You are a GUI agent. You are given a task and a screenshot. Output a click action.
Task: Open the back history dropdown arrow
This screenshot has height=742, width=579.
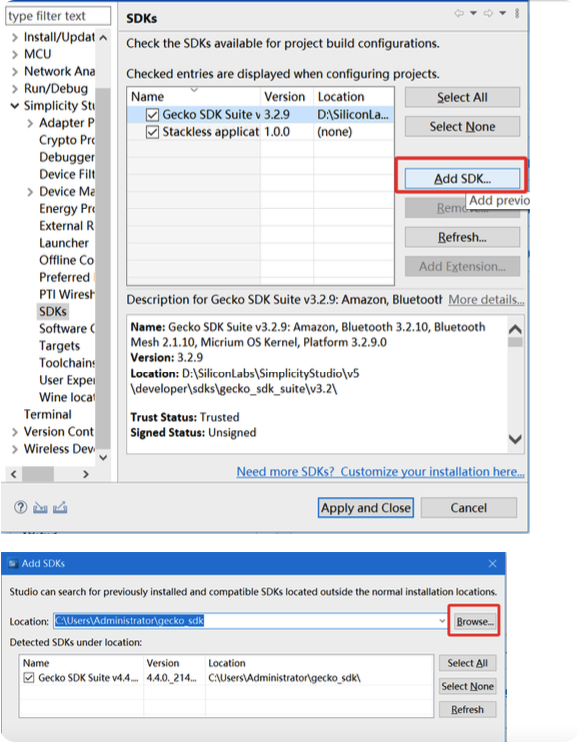tap(473, 13)
